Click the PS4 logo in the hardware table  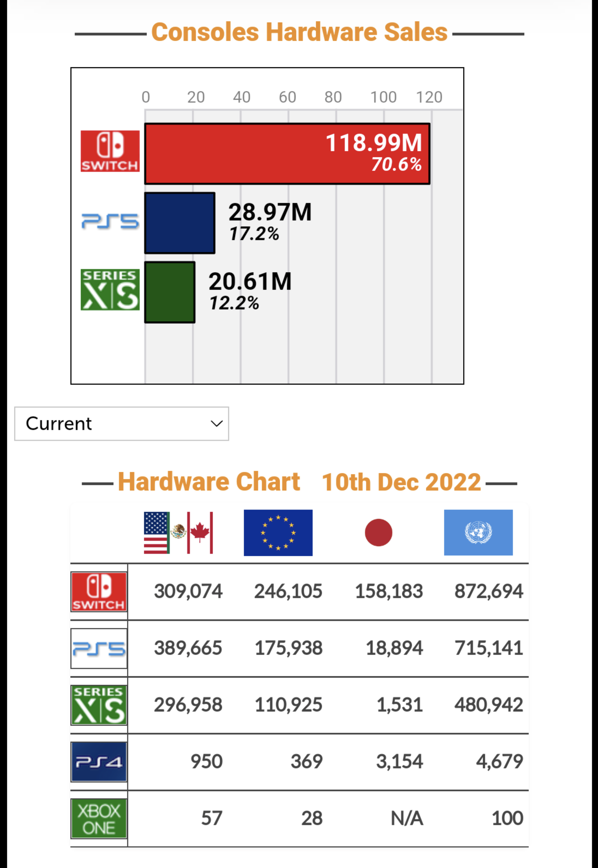99,762
